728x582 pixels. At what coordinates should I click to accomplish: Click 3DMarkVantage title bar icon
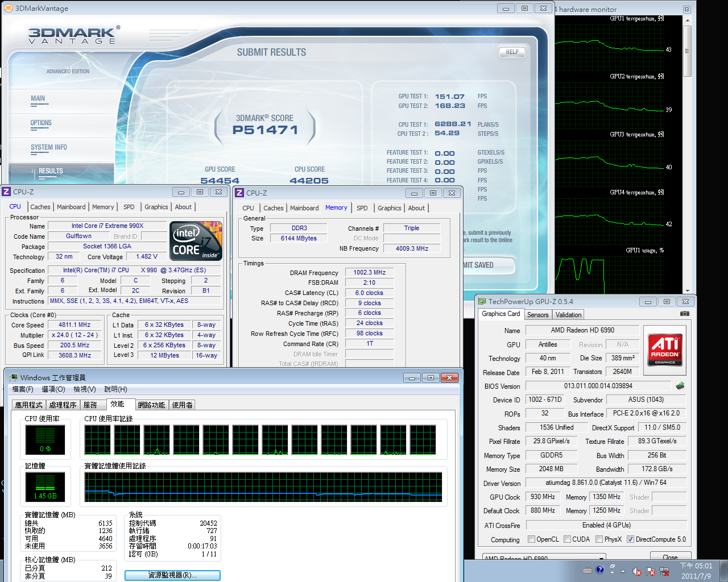(8, 8)
